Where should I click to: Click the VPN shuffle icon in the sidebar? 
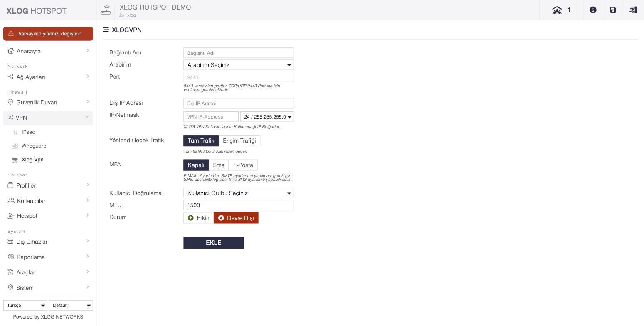pyautogui.click(x=11, y=118)
